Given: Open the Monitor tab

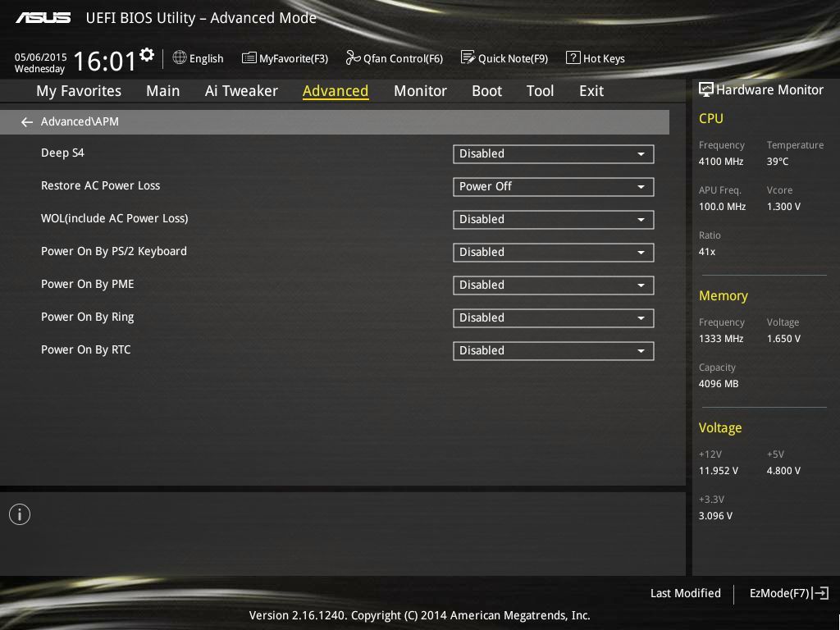Looking at the screenshot, I should coord(420,91).
